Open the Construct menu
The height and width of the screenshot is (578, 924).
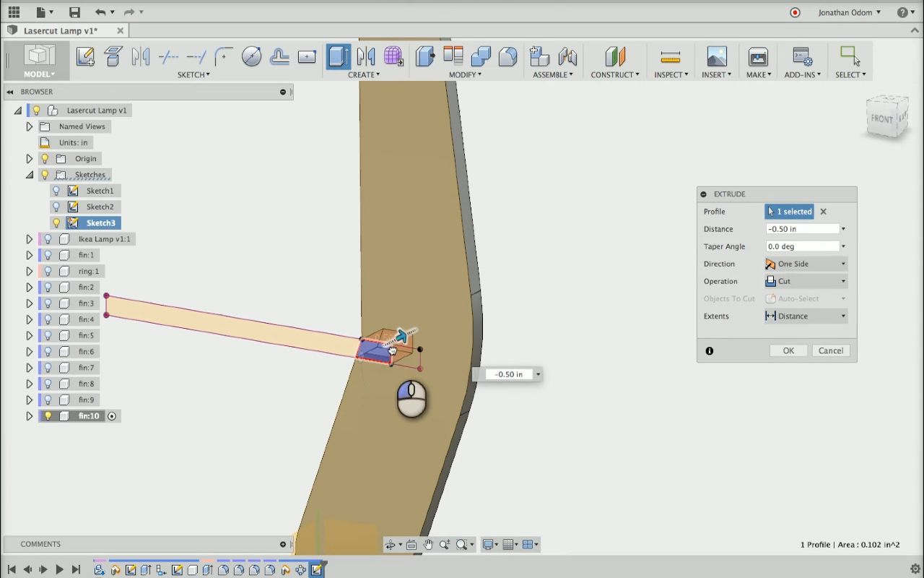[615, 74]
